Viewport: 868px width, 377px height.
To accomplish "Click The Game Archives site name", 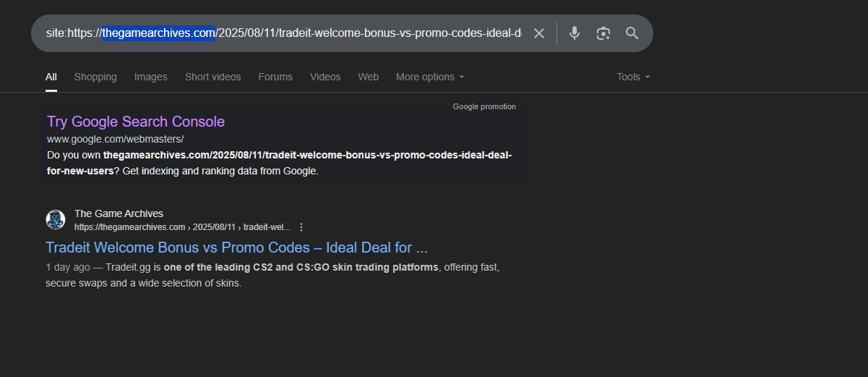I will (119, 213).
